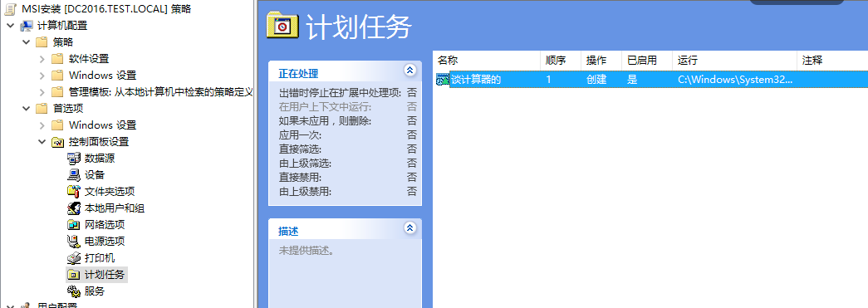Click the 正在处理 panel title
This screenshot has height=308, width=868.
coord(298,74)
